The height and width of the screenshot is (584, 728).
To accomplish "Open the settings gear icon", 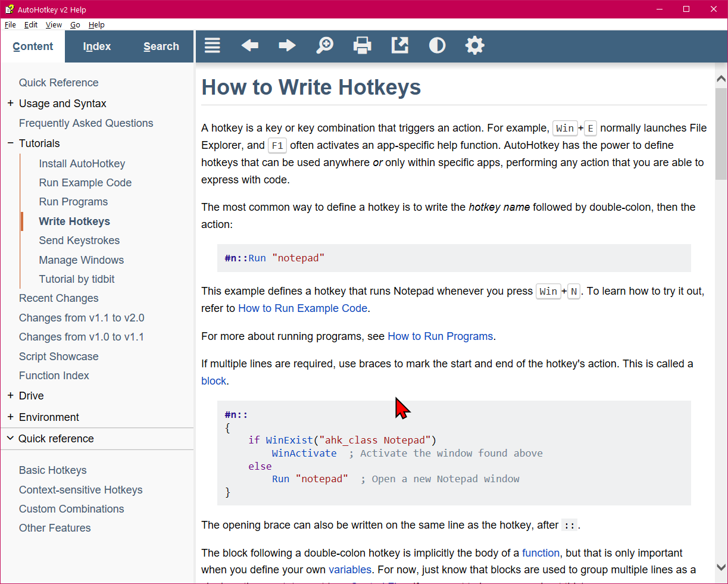I will pyautogui.click(x=474, y=45).
